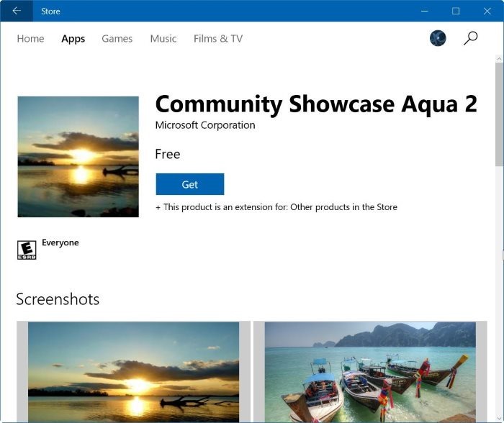Viewport: 504px width, 423px height.
Task: Switch to the Apps tab
Action: tap(73, 39)
